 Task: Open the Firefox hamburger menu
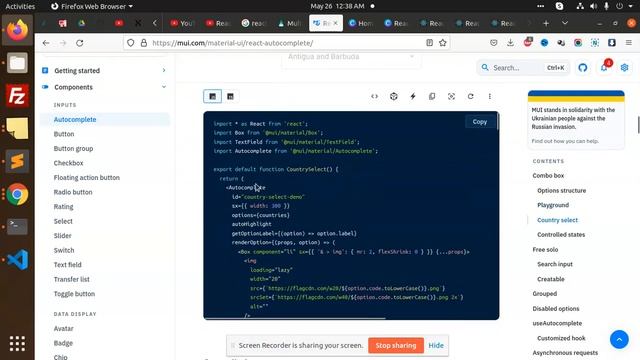[x=629, y=43]
